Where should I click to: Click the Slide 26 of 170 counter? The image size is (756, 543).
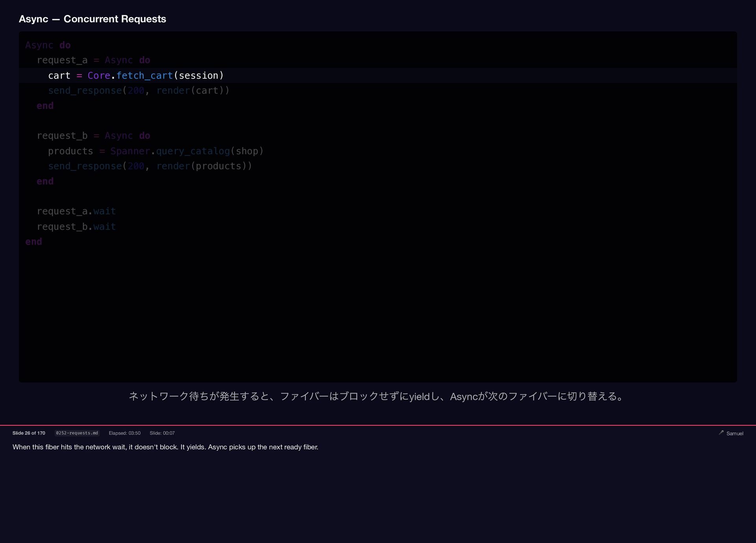29,433
